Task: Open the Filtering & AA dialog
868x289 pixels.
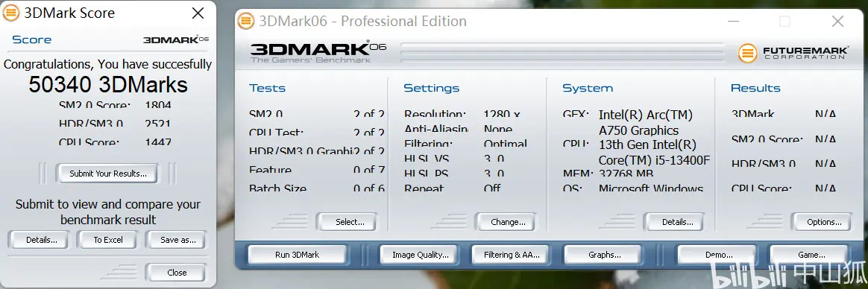Action: pos(510,255)
